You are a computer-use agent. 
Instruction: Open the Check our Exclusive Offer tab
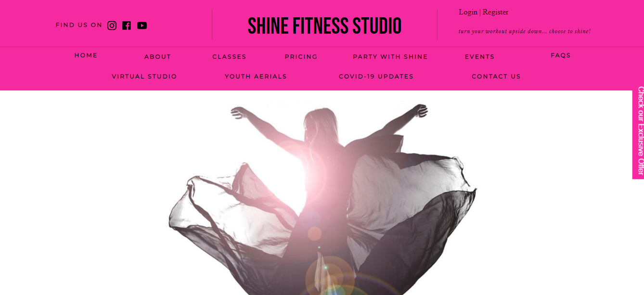(638, 130)
